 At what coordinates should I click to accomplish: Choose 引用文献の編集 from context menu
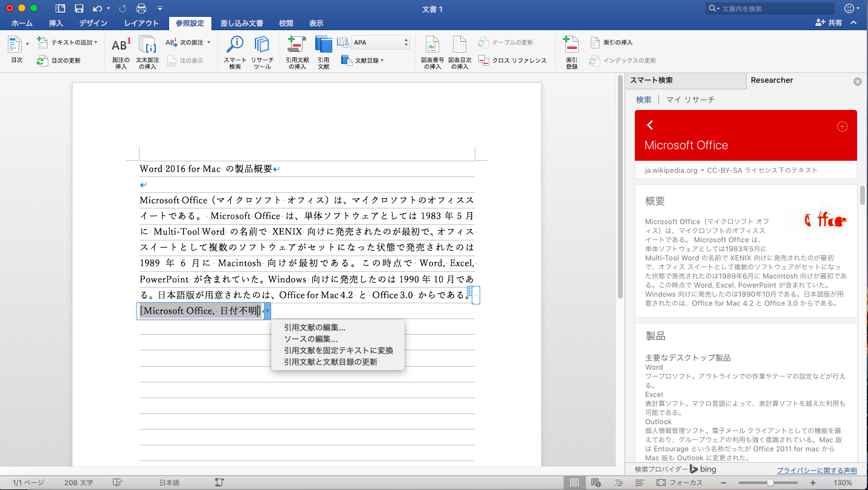point(314,327)
